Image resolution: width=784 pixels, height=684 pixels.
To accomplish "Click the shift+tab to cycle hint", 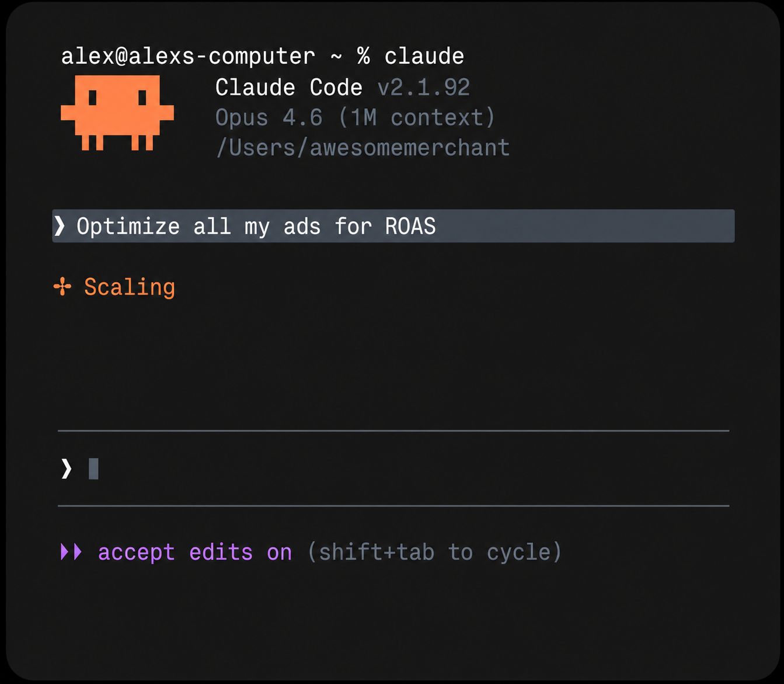I will pyautogui.click(x=434, y=552).
